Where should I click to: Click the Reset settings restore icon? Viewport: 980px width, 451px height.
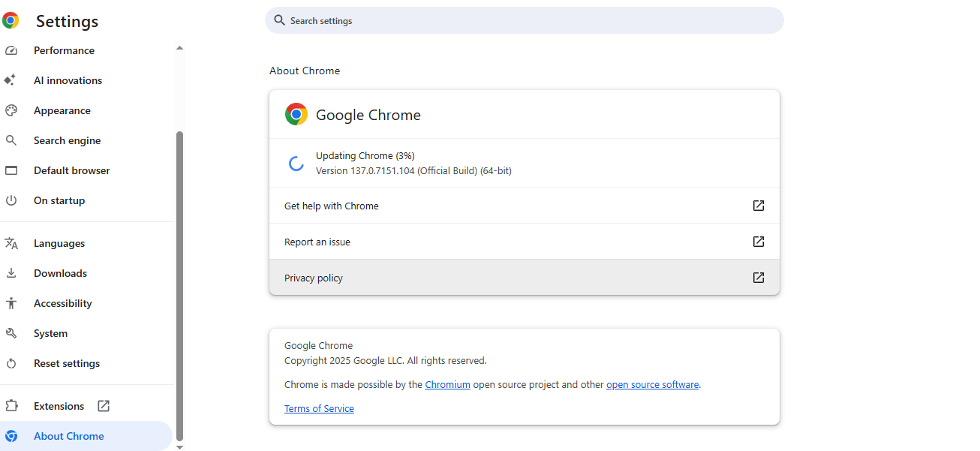(x=12, y=363)
